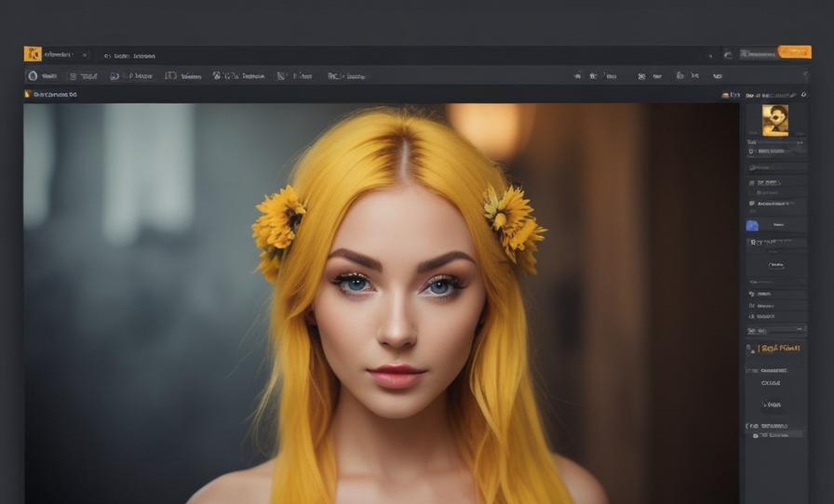Screen dimensions: 834x504
Task: Open the second title bar menu item
Action: point(130,56)
